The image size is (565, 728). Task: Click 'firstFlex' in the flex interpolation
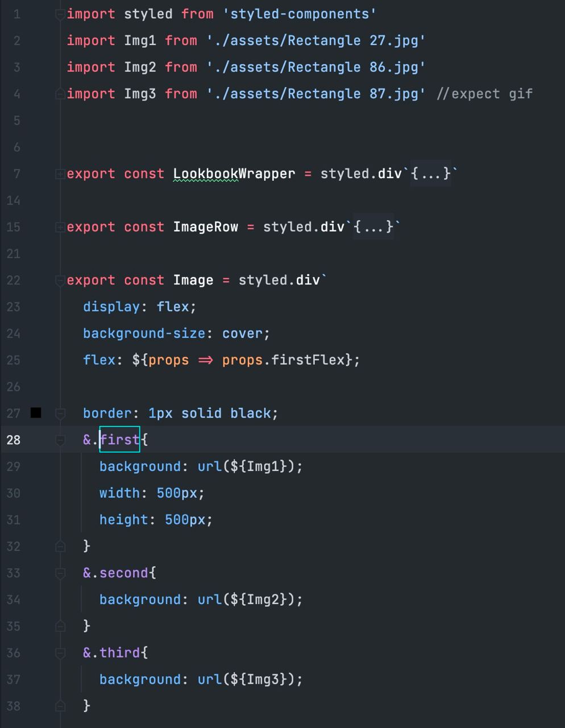308,360
